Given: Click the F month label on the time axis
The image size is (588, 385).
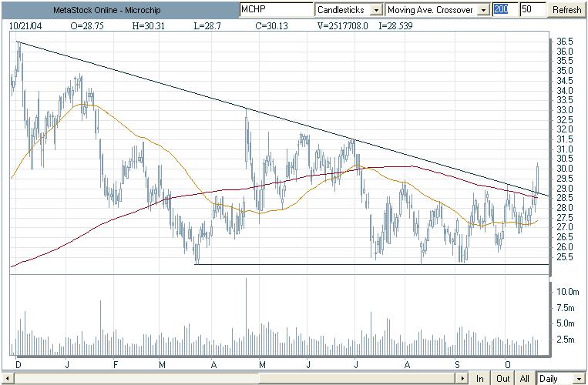Looking at the screenshot, I should 116,364.
